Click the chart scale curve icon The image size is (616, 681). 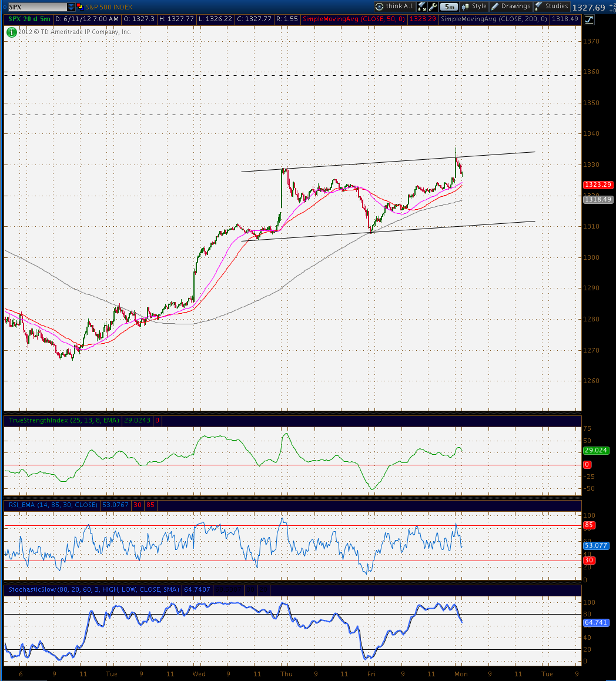pos(589,19)
